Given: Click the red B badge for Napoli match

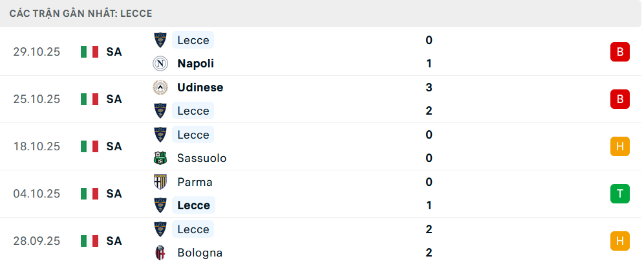Looking at the screenshot, I should pos(619,52).
